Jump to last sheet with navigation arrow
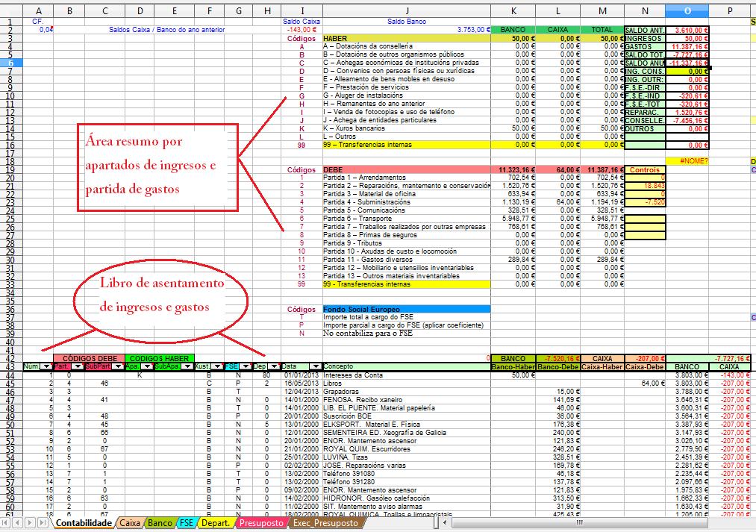This screenshot has height=532, width=756. [42, 524]
